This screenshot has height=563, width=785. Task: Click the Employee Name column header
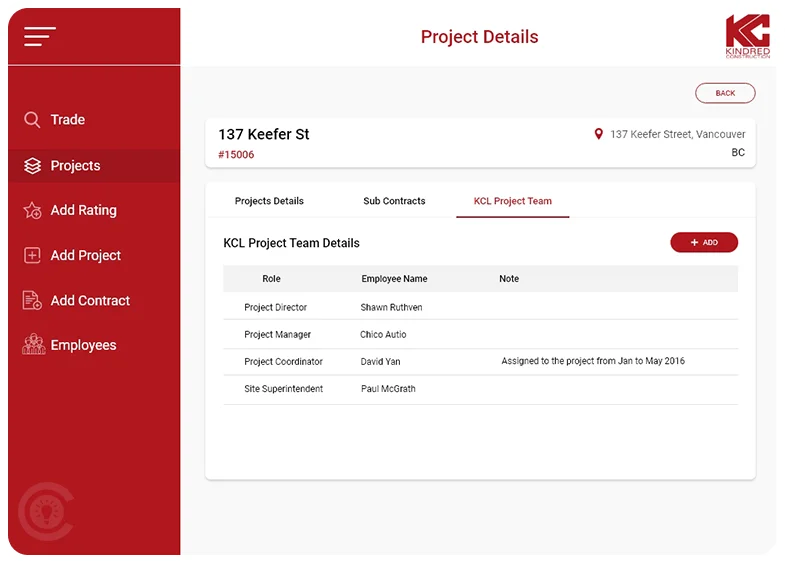(x=394, y=279)
